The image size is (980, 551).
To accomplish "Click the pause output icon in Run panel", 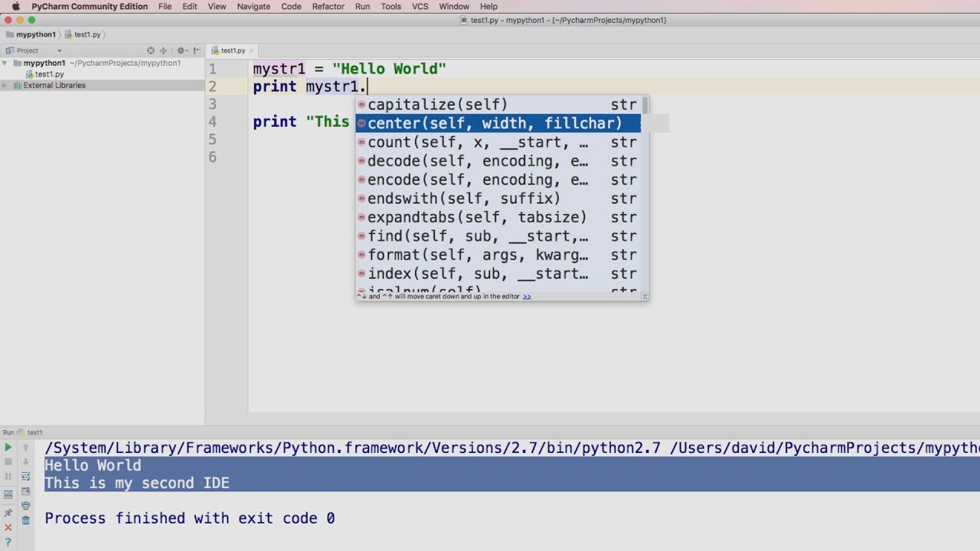I will pyautogui.click(x=8, y=476).
